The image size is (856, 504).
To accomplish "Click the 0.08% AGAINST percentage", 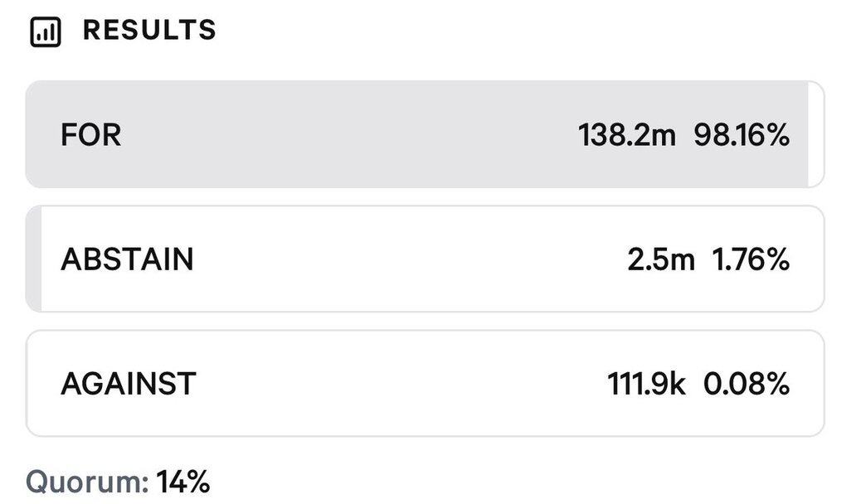I will 747,384.
